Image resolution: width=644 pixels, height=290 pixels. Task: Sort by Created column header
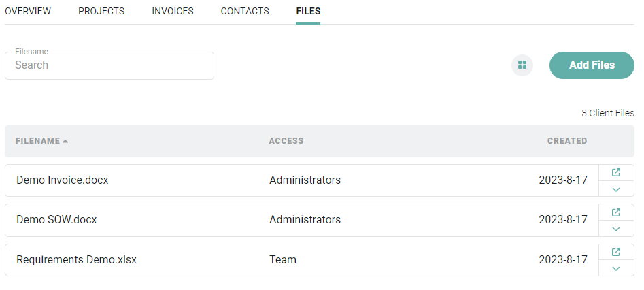(x=566, y=141)
